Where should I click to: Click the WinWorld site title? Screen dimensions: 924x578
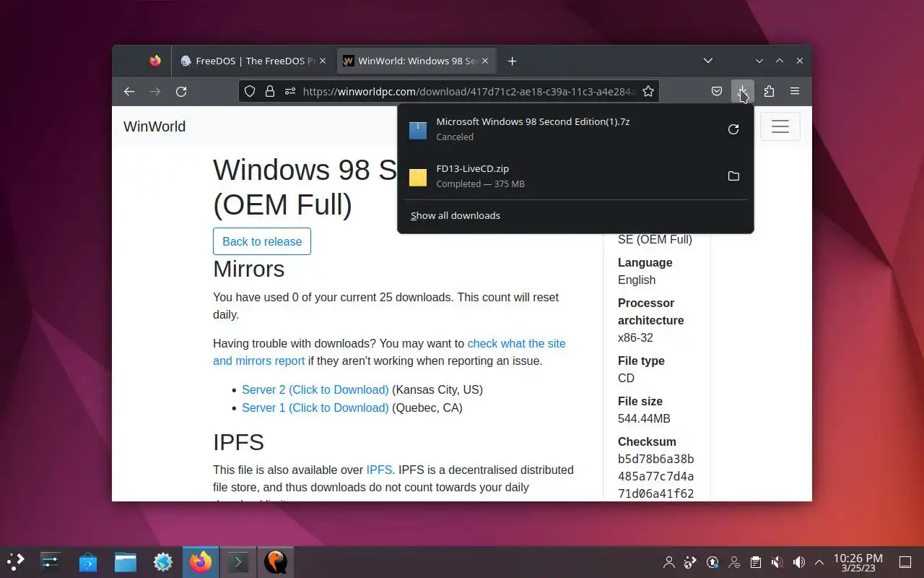(x=154, y=126)
